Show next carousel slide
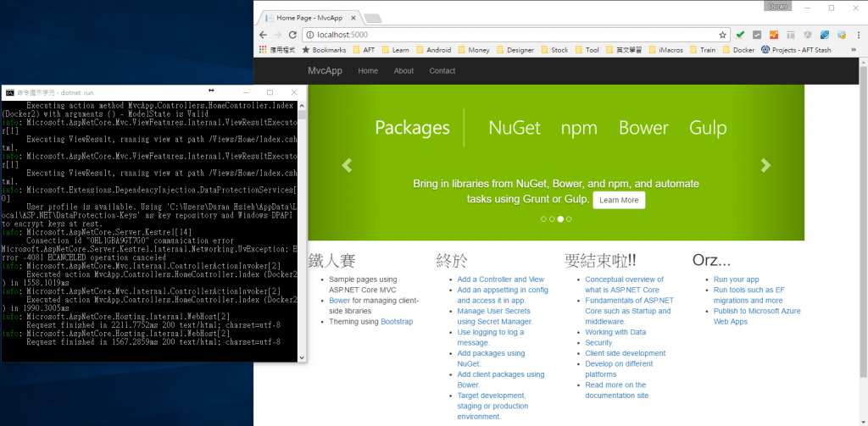868x426 pixels. pyautogui.click(x=765, y=165)
